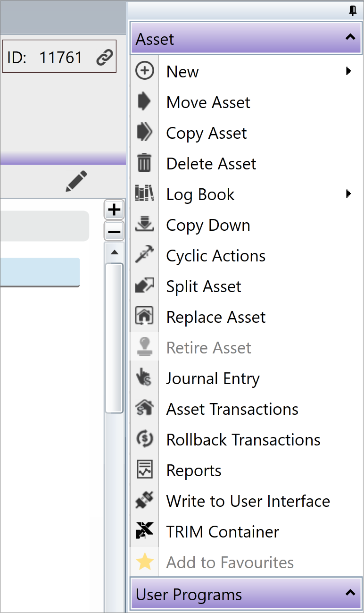Click the minus collapse button

(114, 232)
